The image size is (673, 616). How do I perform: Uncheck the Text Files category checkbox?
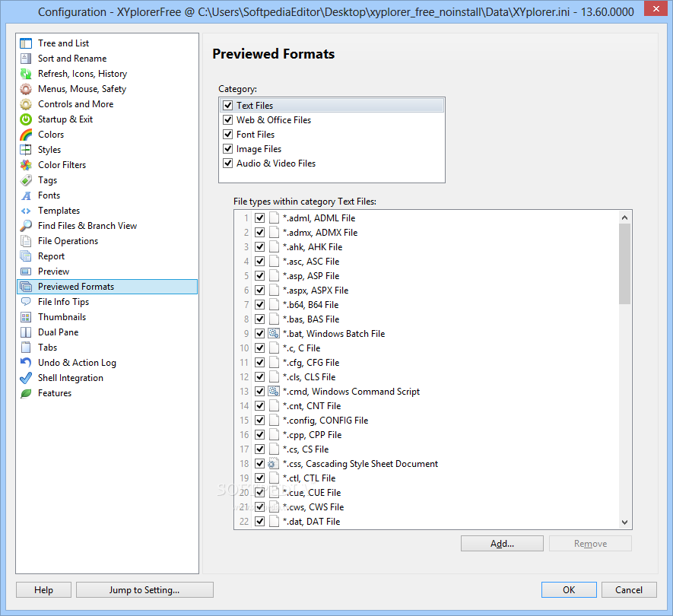(228, 105)
